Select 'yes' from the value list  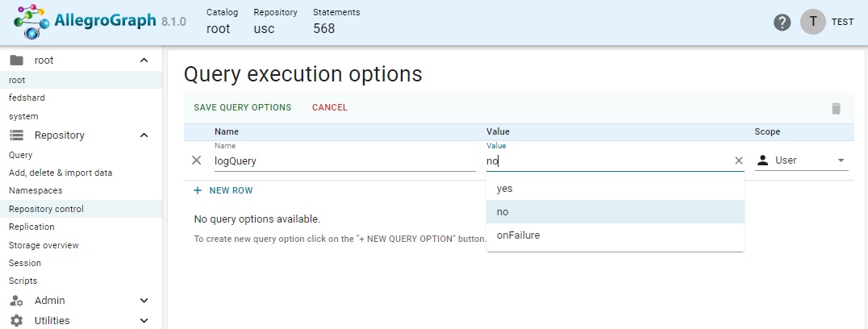pyautogui.click(x=505, y=189)
